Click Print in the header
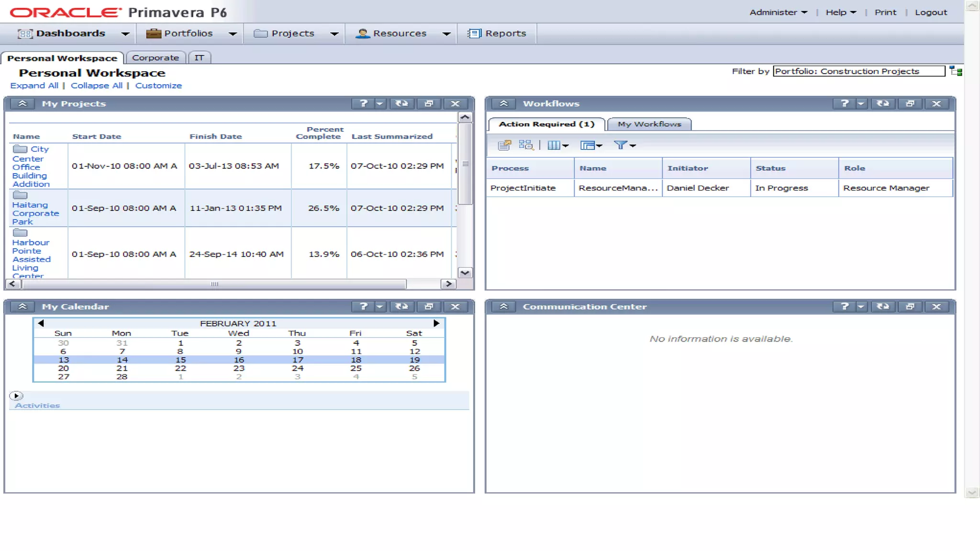 point(885,12)
